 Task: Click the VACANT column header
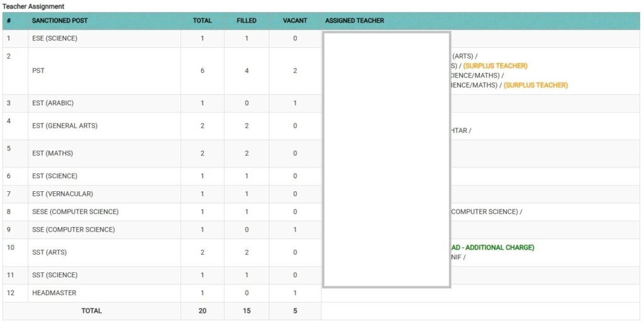point(295,21)
